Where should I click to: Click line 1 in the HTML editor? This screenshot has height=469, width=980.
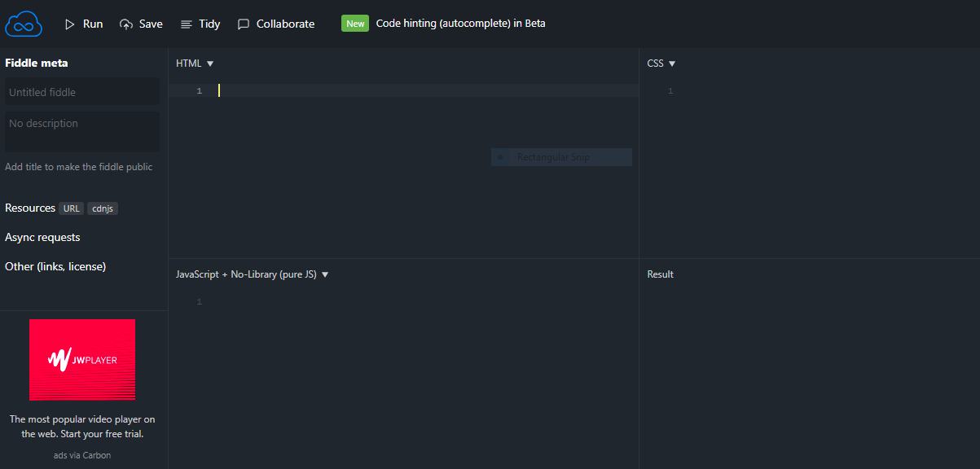click(x=407, y=90)
